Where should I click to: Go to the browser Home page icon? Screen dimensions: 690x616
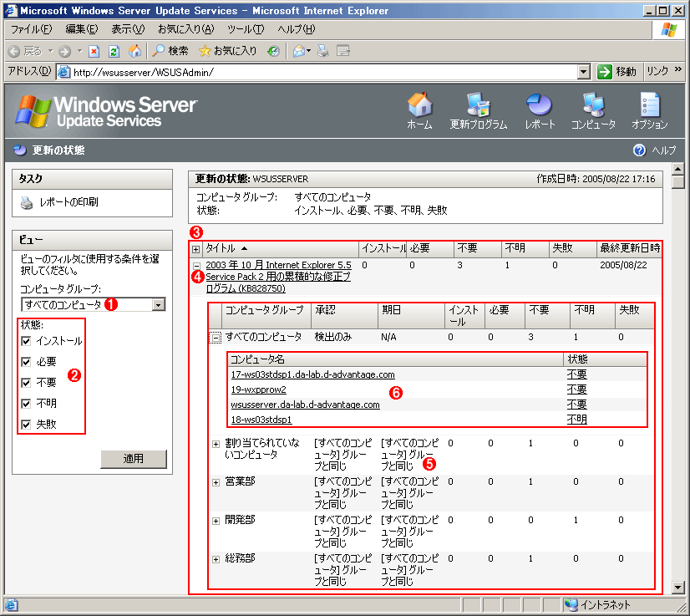(x=134, y=52)
